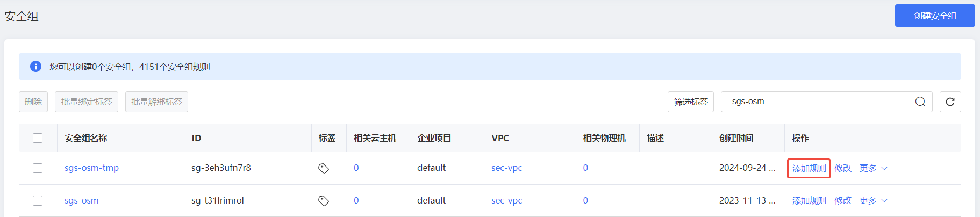
Task: Click 修改 for the sgs-osm row
Action: click(843, 200)
